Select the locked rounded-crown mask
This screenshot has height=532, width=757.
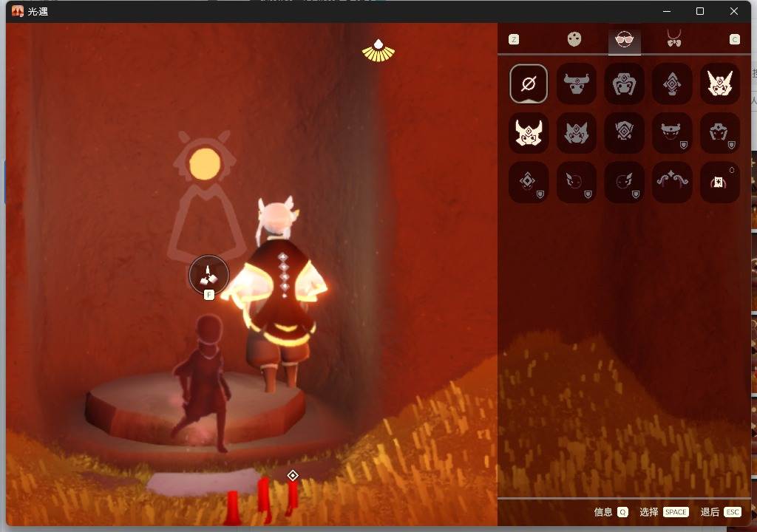tap(720, 133)
